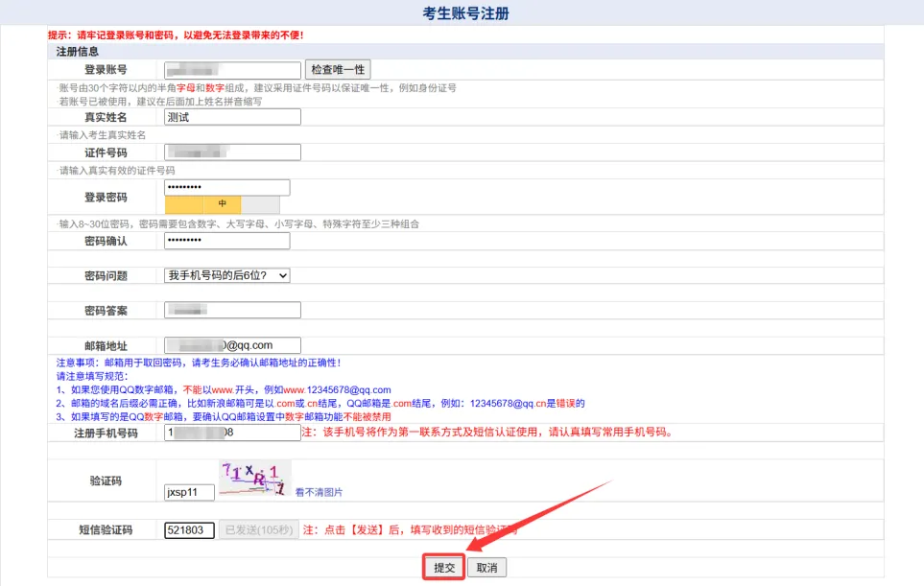This screenshot has width=924, height=586.
Task: Focus the 真实姓名 field containing 测试
Action: click(232, 117)
